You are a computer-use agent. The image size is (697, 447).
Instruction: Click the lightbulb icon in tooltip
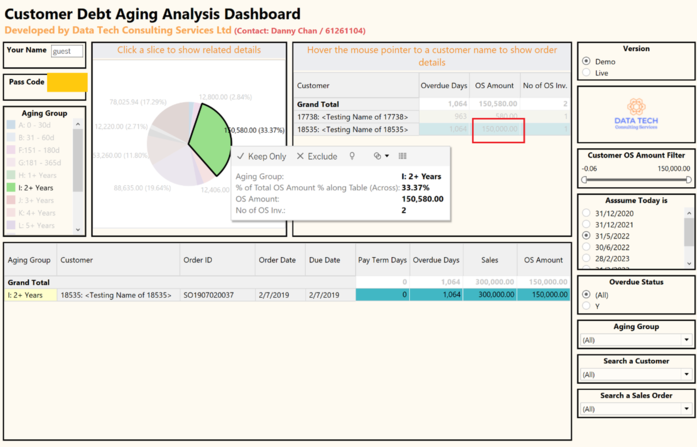[x=352, y=157]
